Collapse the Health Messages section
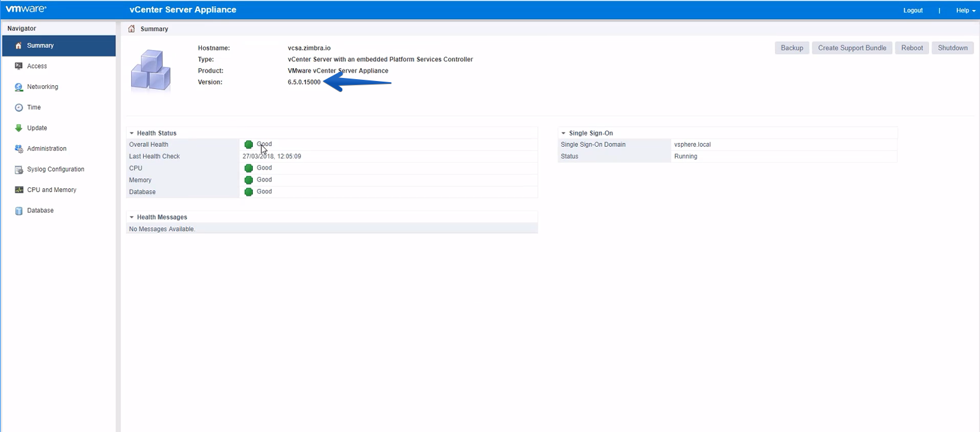This screenshot has width=980, height=432. (x=132, y=217)
